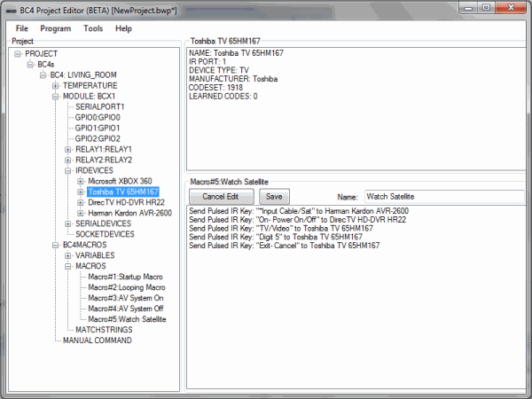The height and width of the screenshot is (399, 532).
Task: Select SERIALPORT1 in the tree
Action: coord(99,107)
